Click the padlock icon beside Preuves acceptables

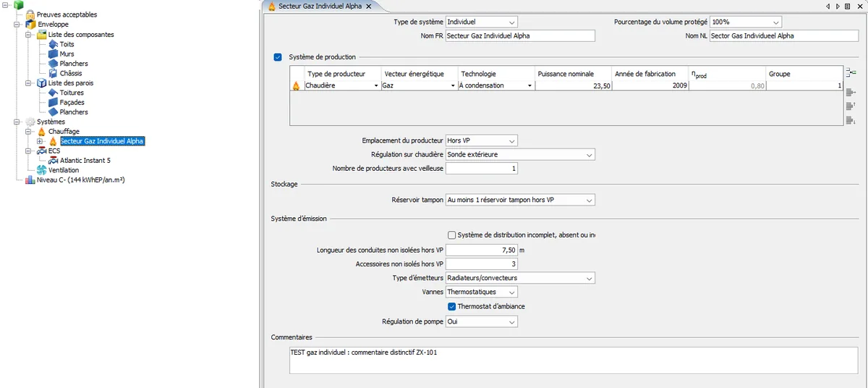[30, 14]
